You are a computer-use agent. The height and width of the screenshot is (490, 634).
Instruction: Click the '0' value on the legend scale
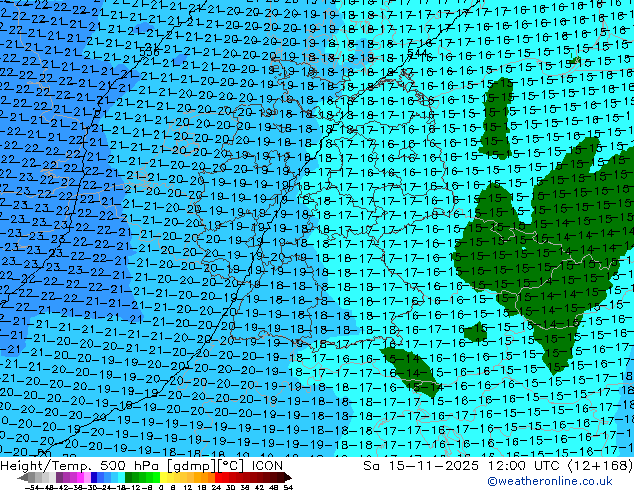coord(161,487)
